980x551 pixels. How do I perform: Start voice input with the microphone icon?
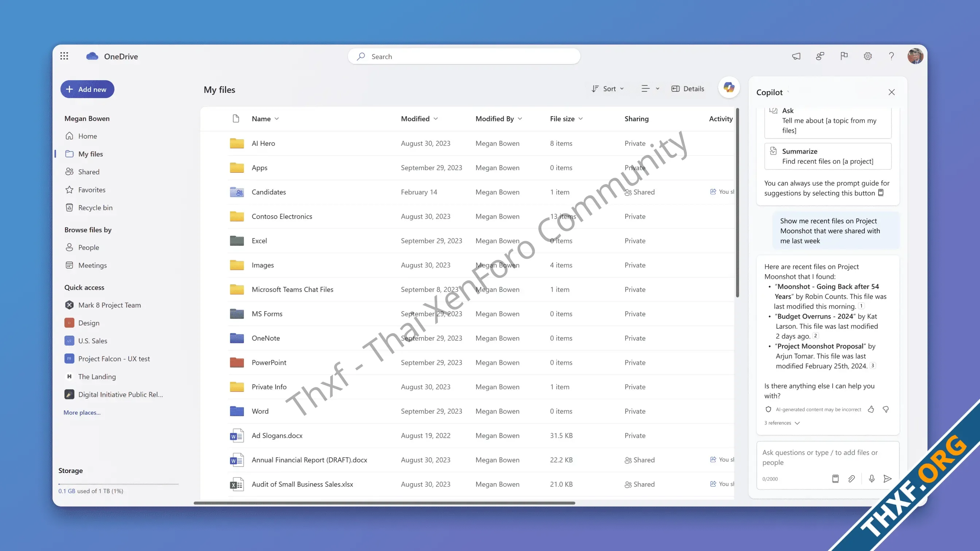click(x=872, y=478)
